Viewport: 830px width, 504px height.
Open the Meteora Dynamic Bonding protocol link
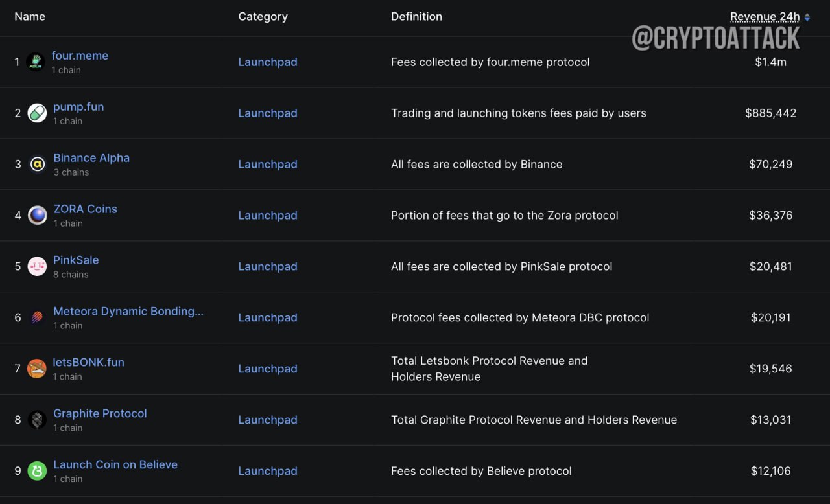coord(128,312)
